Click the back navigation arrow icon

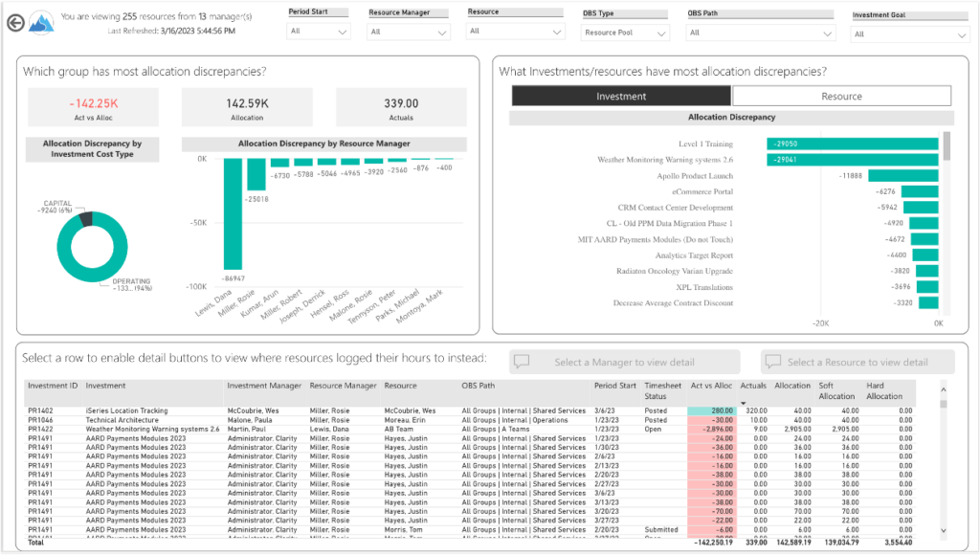pos(15,25)
